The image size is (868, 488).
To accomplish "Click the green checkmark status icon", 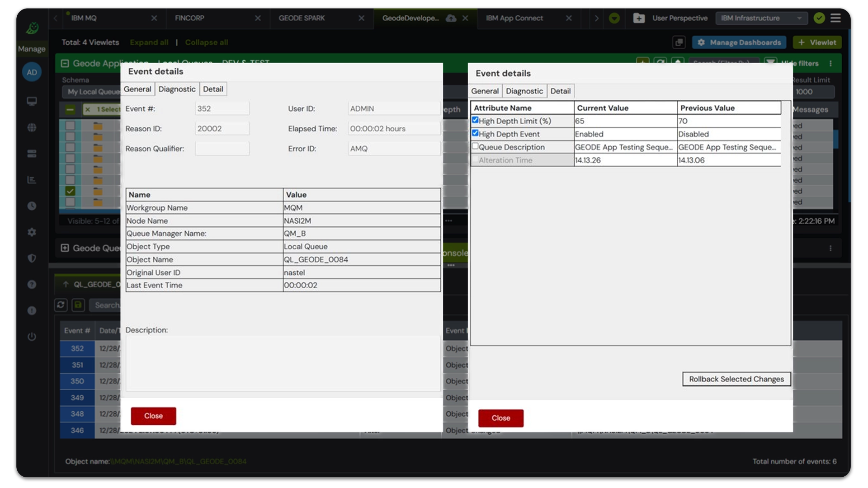I will click(819, 18).
